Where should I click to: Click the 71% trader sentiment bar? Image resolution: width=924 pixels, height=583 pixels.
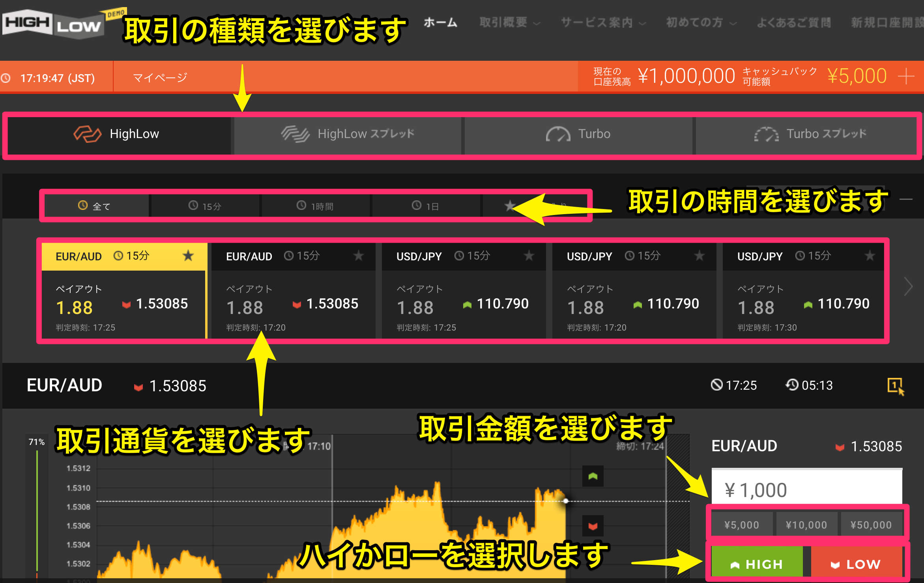tap(37, 509)
